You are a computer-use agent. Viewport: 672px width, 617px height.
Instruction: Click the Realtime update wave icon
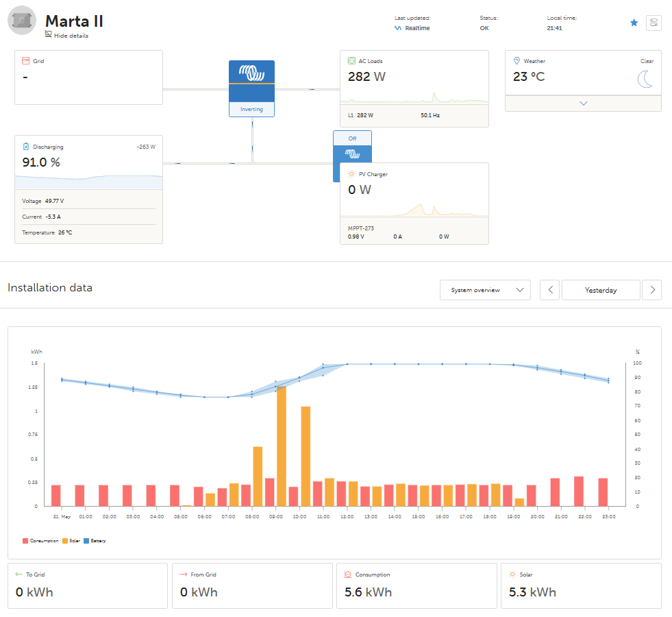coord(398,28)
